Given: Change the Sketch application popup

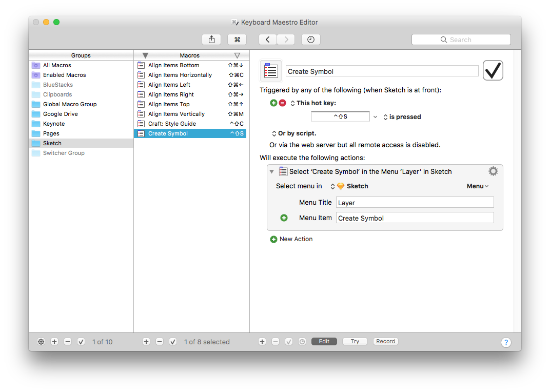Looking at the screenshot, I should coord(349,186).
